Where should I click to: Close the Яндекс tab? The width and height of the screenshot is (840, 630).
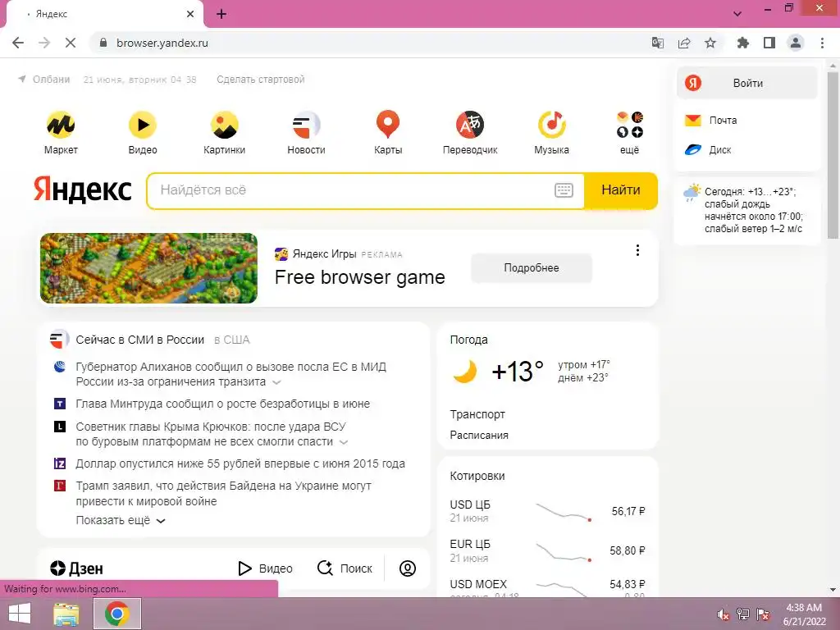point(190,14)
